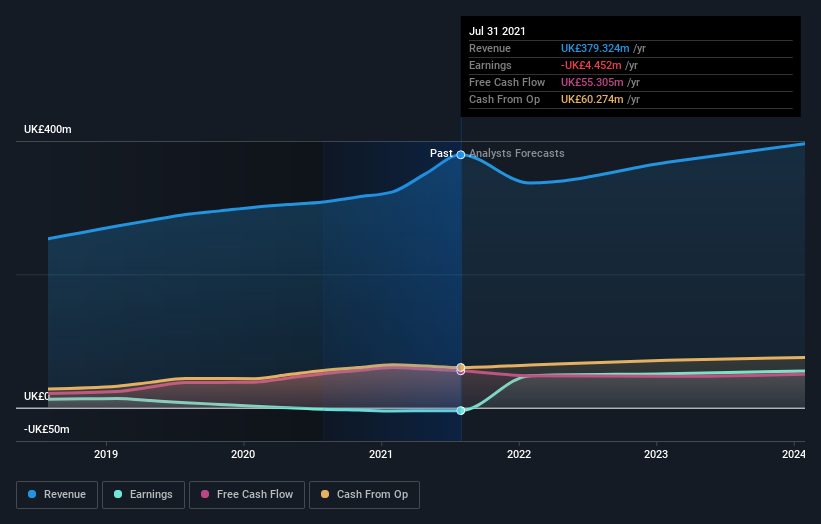
Task: Click the Jul 31 2021 tooltip date
Action: click(x=497, y=31)
